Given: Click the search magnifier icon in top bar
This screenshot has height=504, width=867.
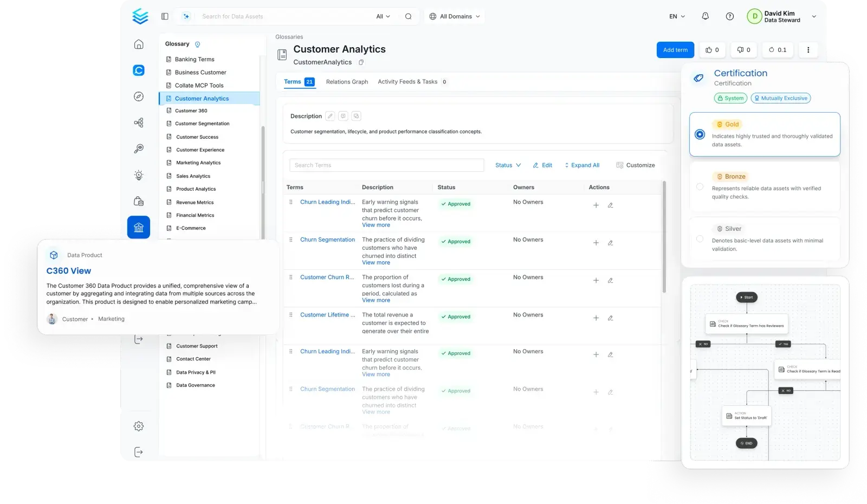Looking at the screenshot, I should (408, 16).
